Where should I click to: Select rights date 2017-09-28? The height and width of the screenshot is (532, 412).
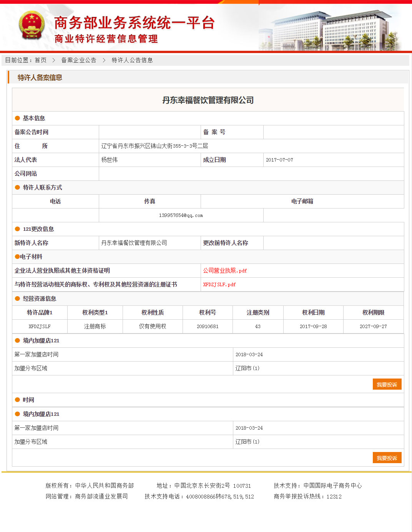(x=313, y=326)
